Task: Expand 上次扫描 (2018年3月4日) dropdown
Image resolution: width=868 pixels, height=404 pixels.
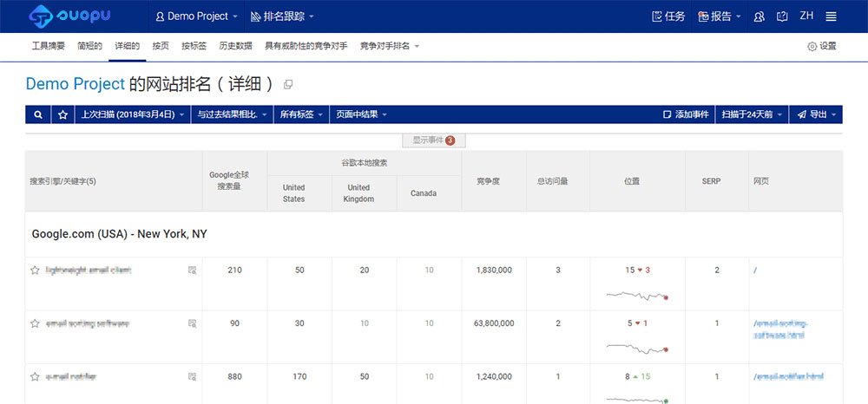Action: [133, 114]
